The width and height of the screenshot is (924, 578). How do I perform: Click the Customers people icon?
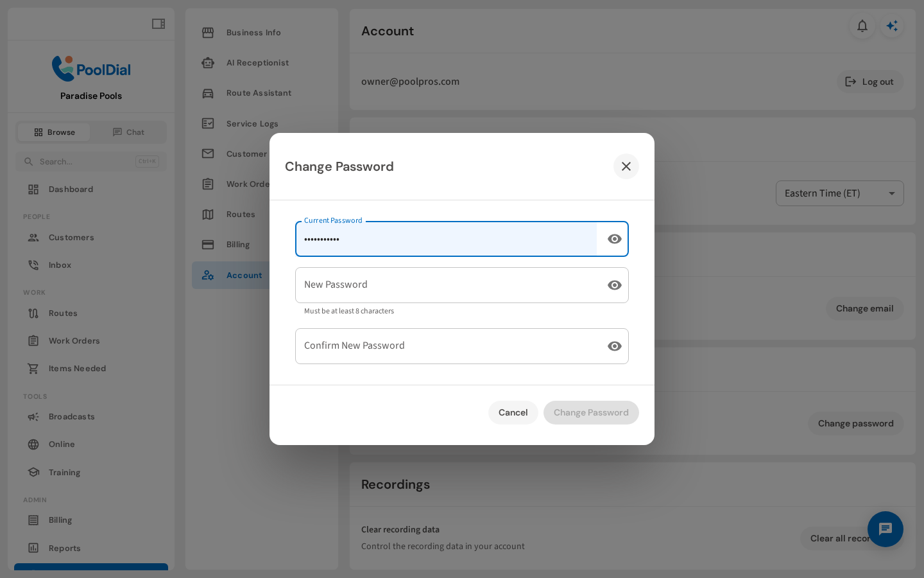pos(33,238)
